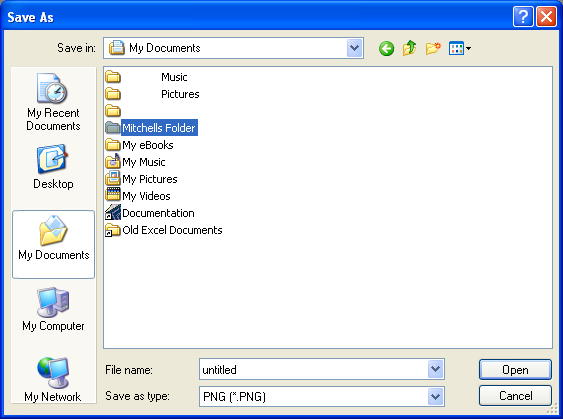Create a new folder

point(433,48)
